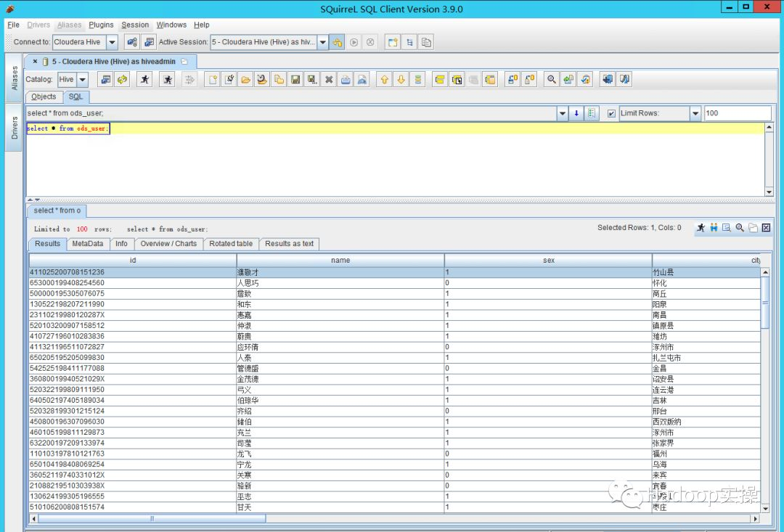Click the yellow sticky new-tab icon
Viewport: 784px width, 532px height.
pos(393,42)
